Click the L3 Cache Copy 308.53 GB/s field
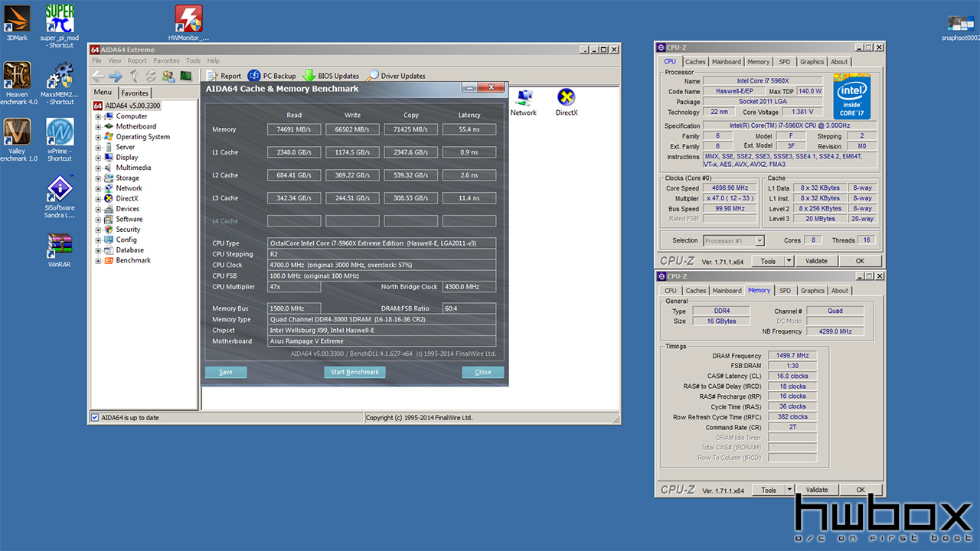This screenshot has width=980, height=551. pyautogui.click(x=411, y=198)
